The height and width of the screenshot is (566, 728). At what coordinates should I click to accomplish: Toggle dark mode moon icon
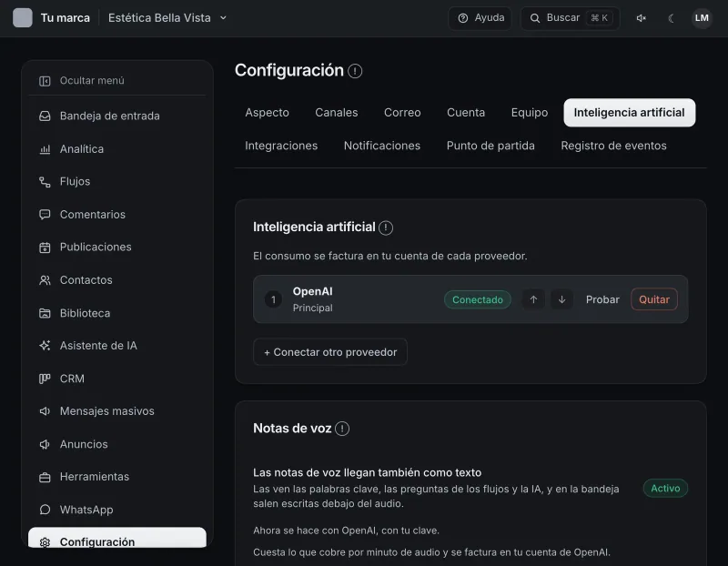671,18
